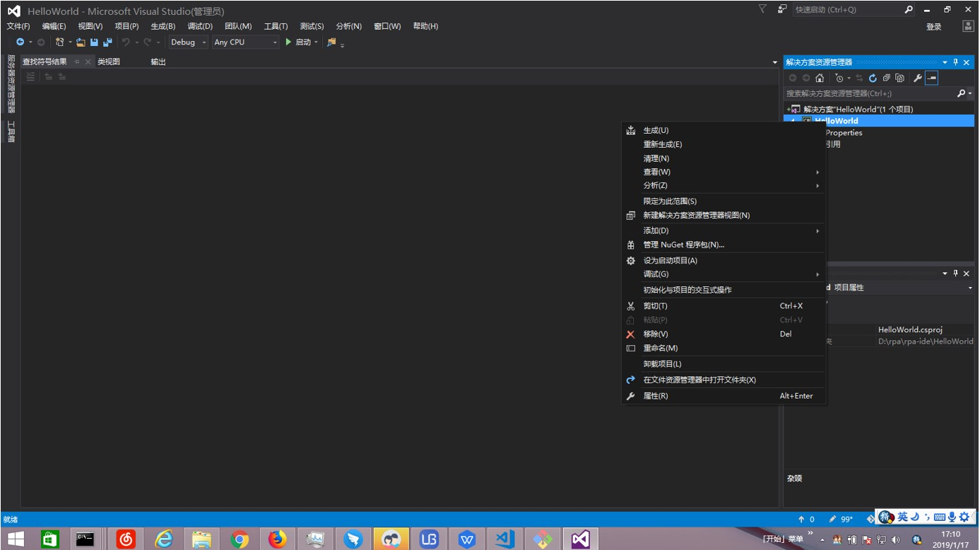Click the green 启动 start button

point(298,42)
